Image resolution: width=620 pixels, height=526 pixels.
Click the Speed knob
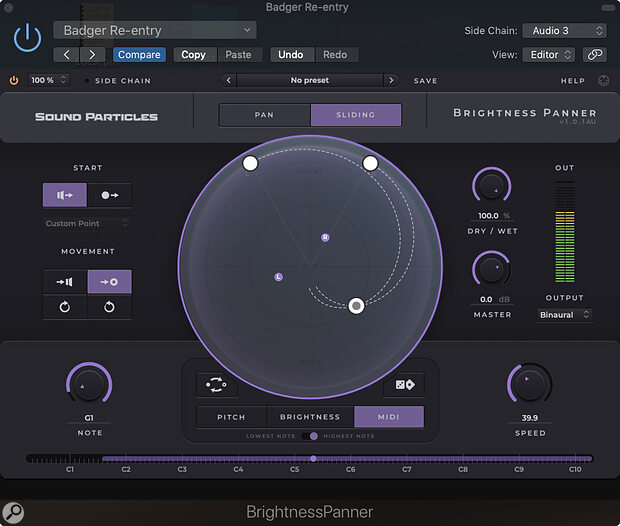coord(529,384)
